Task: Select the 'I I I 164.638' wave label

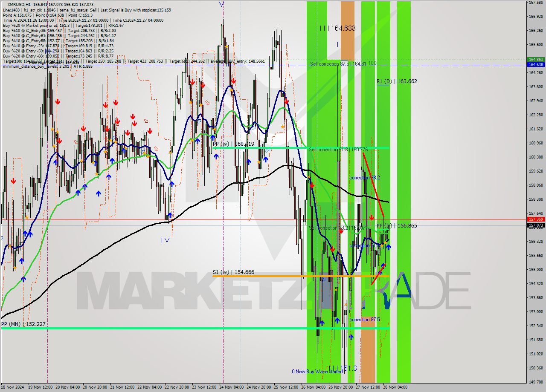Action: (337, 28)
